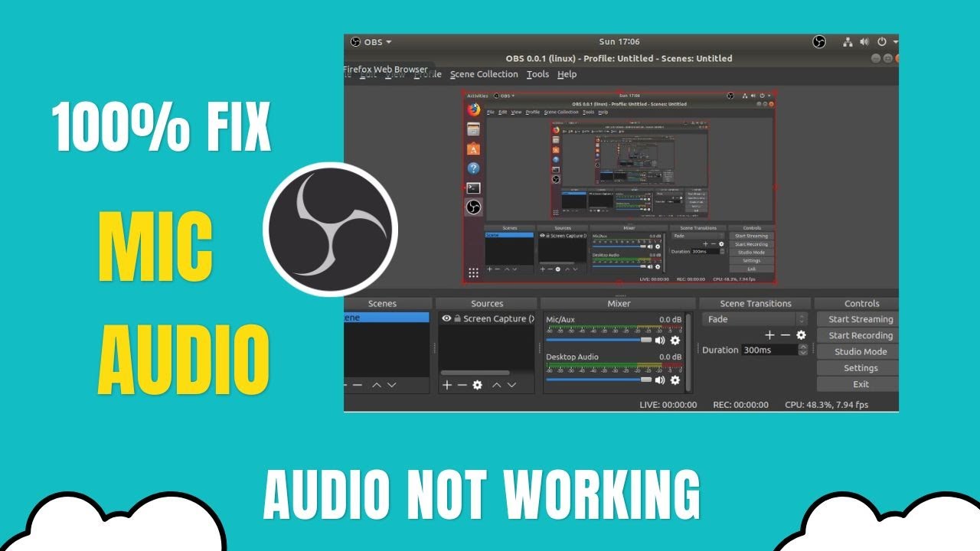Image resolution: width=980 pixels, height=551 pixels.
Task: Click the Start Recording button
Action: (861, 335)
